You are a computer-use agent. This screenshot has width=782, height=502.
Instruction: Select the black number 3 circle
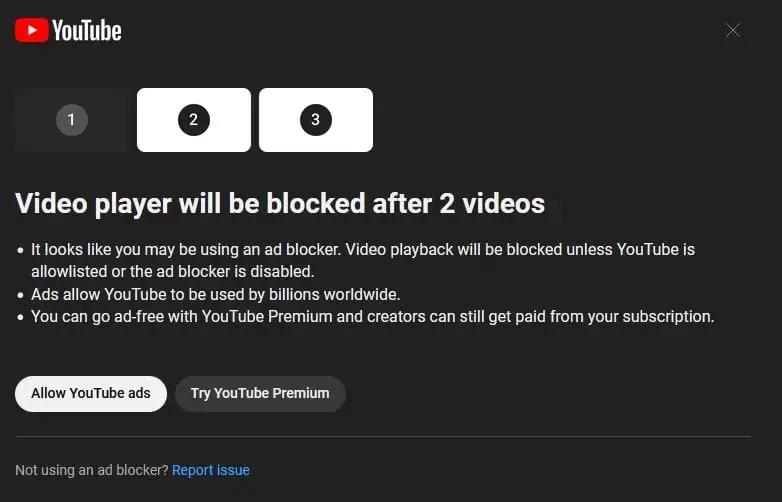tap(316, 120)
